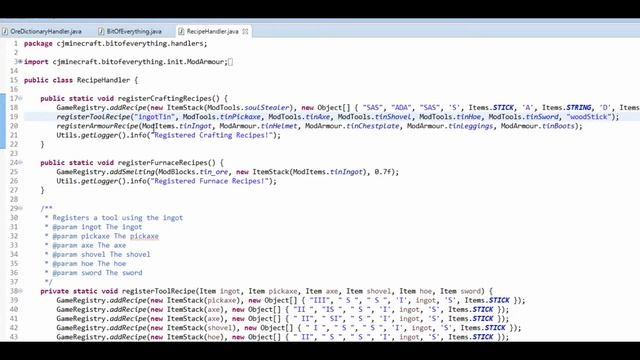Collapse the registerFurnaceRecipes method at line 24
This screenshot has height=360, width=640.
click(20, 162)
